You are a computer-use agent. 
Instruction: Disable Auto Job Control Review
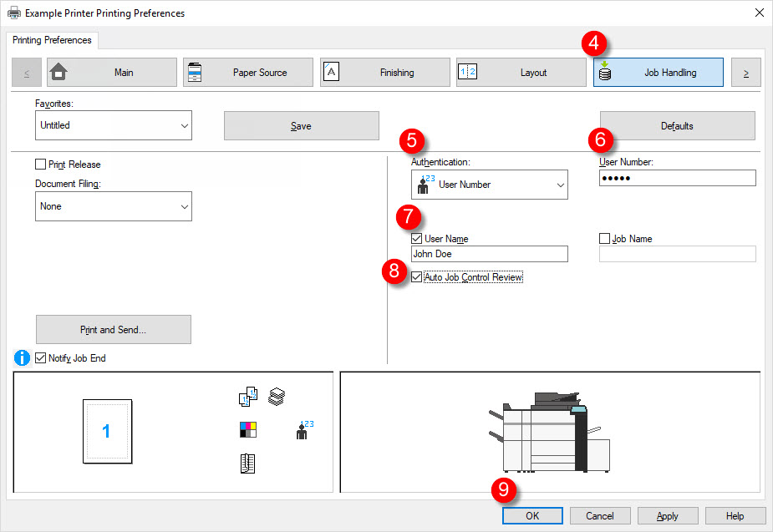pyautogui.click(x=416, y=276)
